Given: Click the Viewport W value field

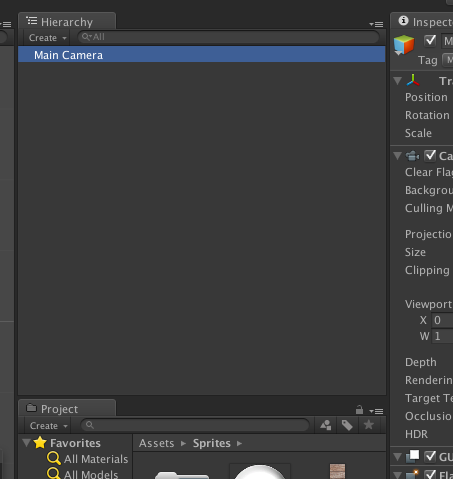Looking at the screenshot, I should pos(442,336).
